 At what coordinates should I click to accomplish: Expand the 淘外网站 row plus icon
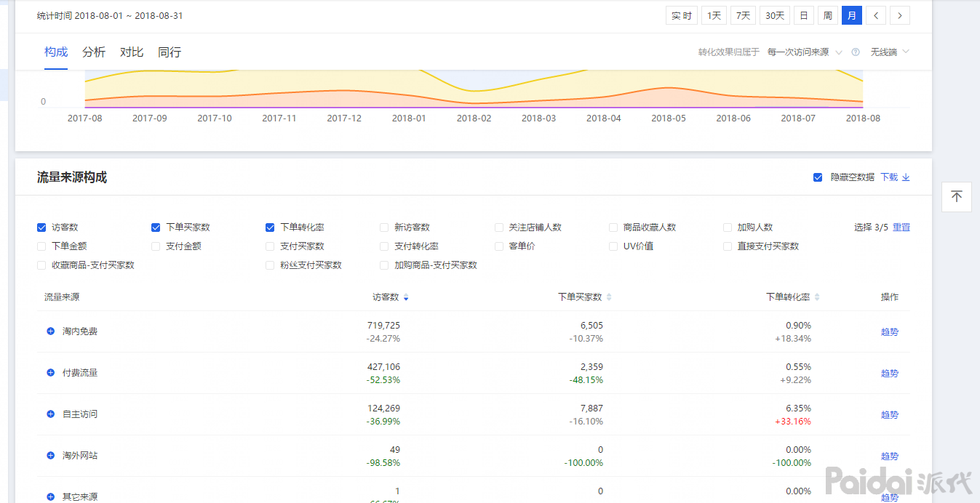(50, 455)
